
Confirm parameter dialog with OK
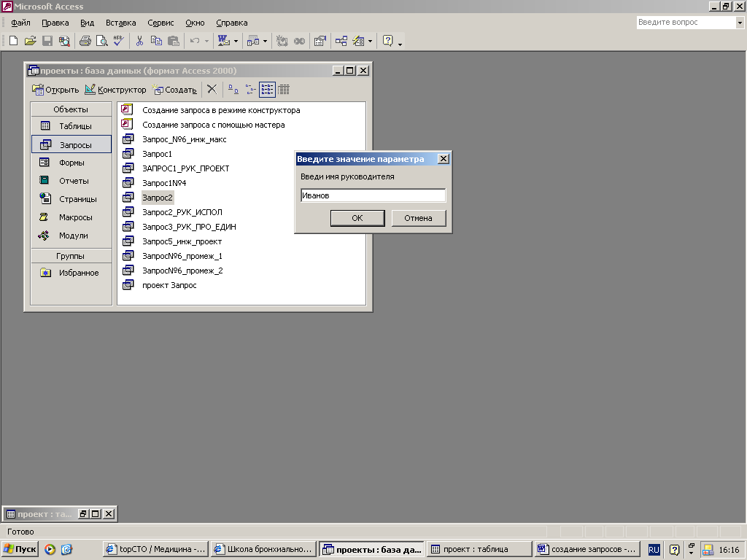(x=357, y=218)
